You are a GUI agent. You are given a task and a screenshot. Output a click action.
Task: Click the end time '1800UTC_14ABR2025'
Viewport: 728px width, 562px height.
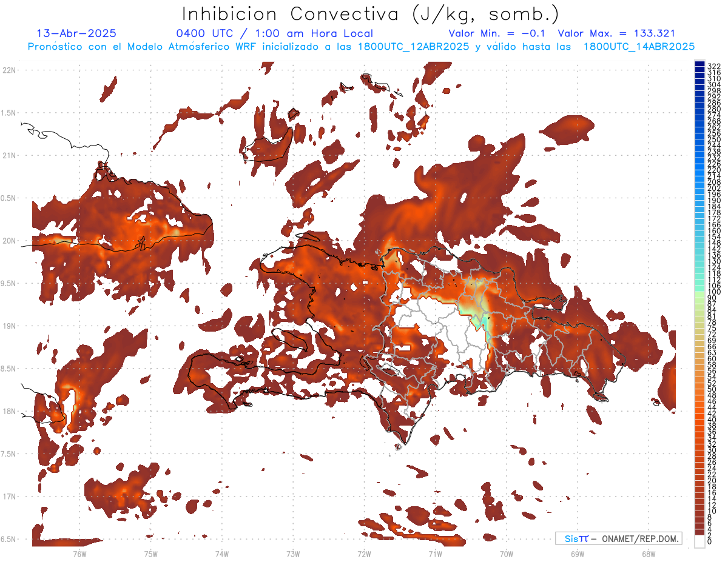tap(639, 47)
